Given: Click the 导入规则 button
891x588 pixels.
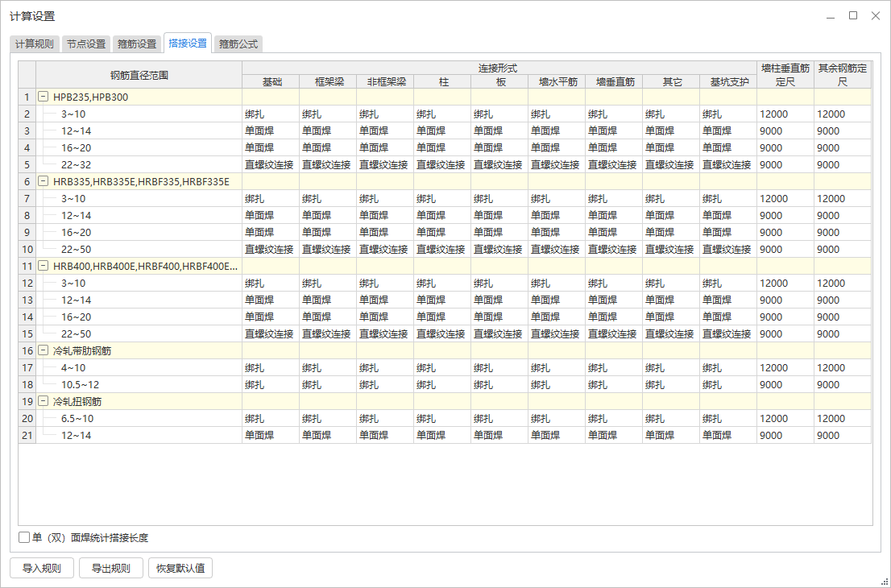Looking at the screenshot, I should (x=42, y=568).
